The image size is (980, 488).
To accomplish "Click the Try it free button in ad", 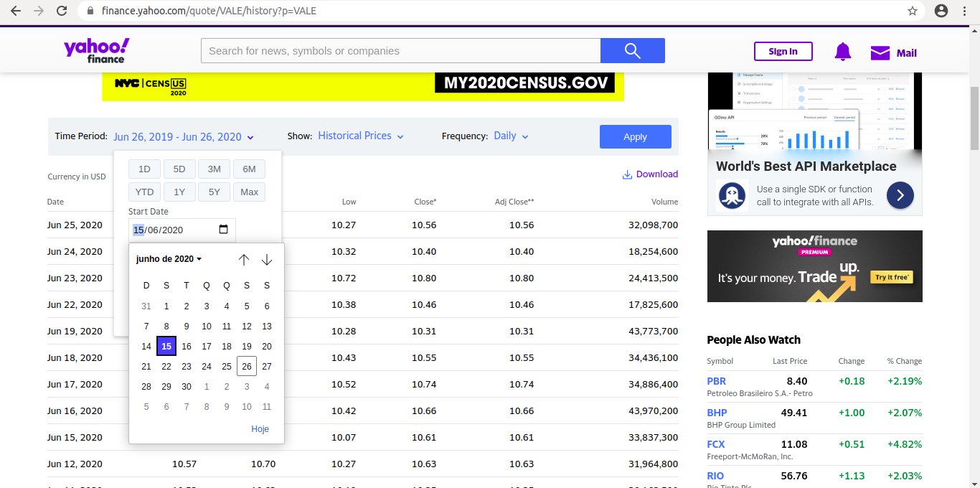I will [x=892, y=277].
